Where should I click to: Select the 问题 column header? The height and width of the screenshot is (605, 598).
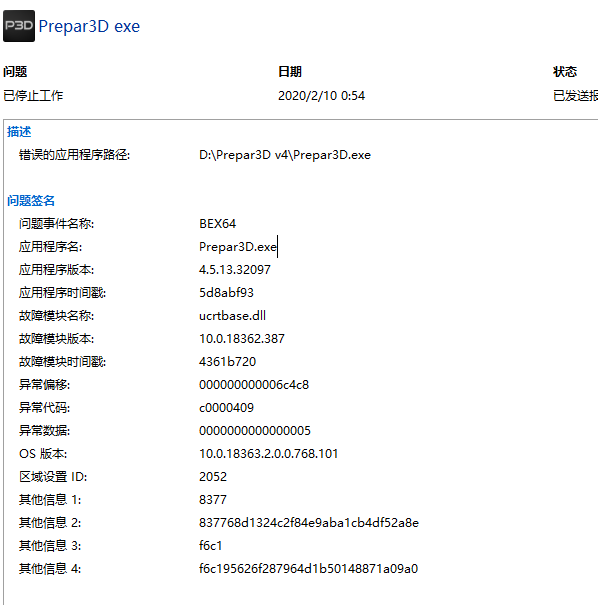click(15, 72)
